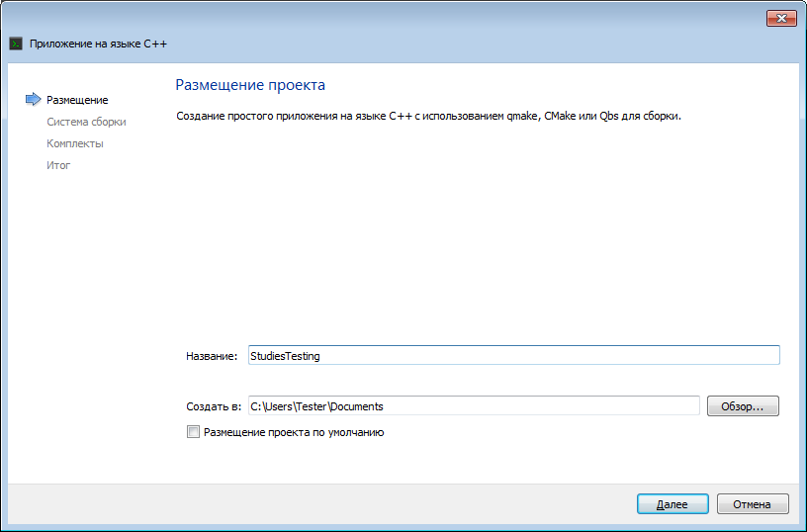
Task: Jump to the Итог step
Action: pos(58,165)
